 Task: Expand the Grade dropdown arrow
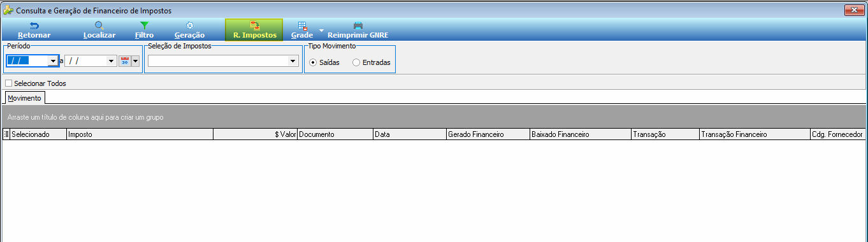tap(321, 30)
